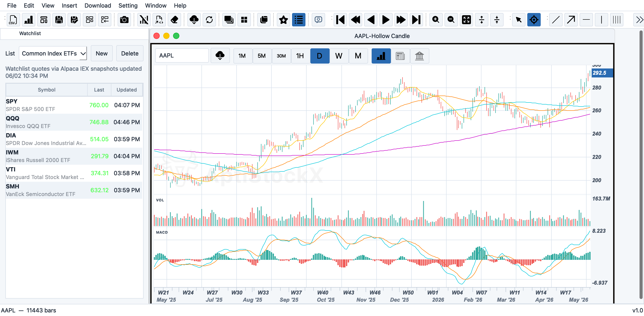Step back one bar
644x316 pixels.
(371, 19)
